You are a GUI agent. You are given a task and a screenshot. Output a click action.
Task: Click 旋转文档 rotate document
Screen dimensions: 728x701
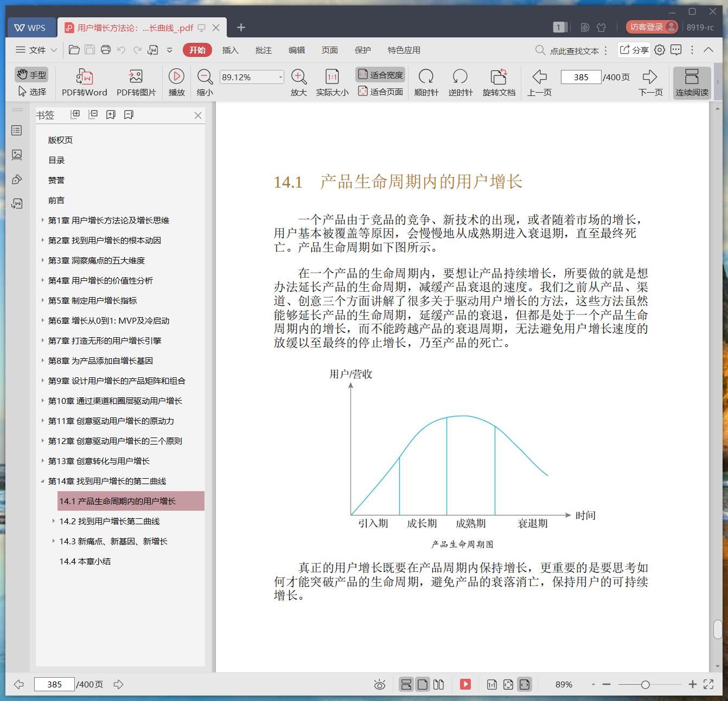(x=499, y=83)
